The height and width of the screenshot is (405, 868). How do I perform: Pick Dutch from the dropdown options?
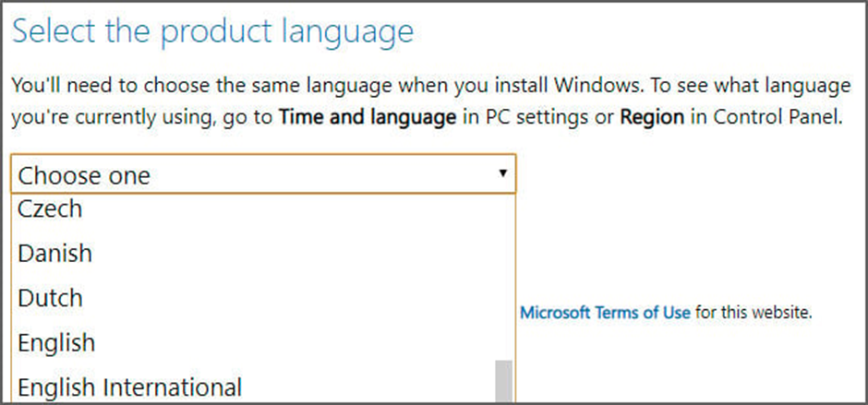[51, 298]
